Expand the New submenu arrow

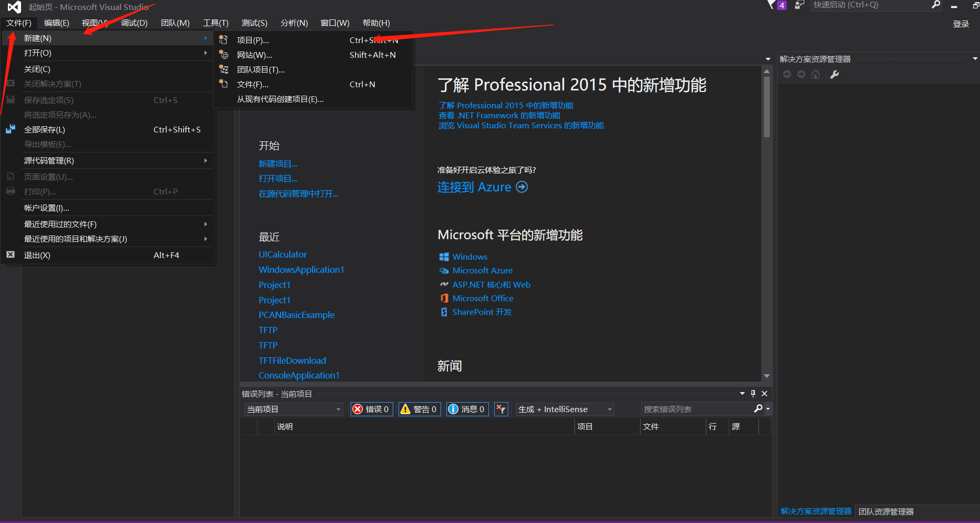click(206, 38)
